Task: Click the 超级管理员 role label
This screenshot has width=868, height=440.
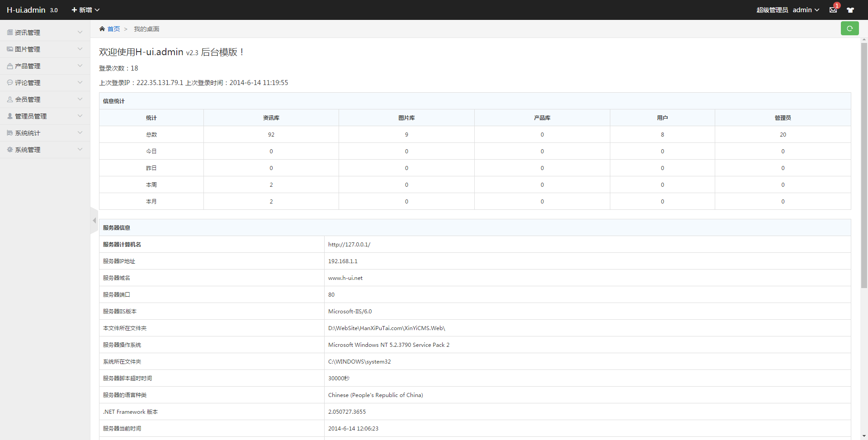Action: [x=772, y=10]
